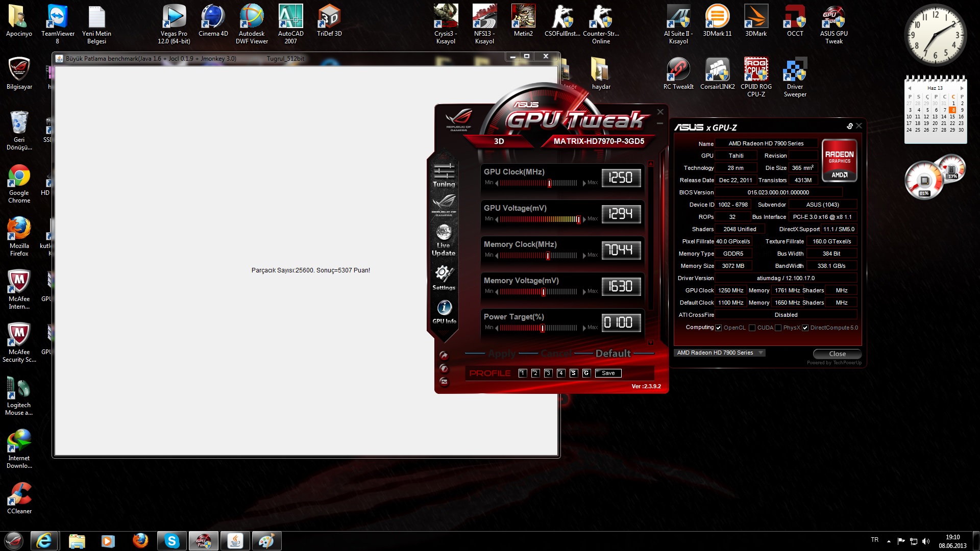Click the pin/link icon in GPU-Z title
980x551 pixels.
849,126
